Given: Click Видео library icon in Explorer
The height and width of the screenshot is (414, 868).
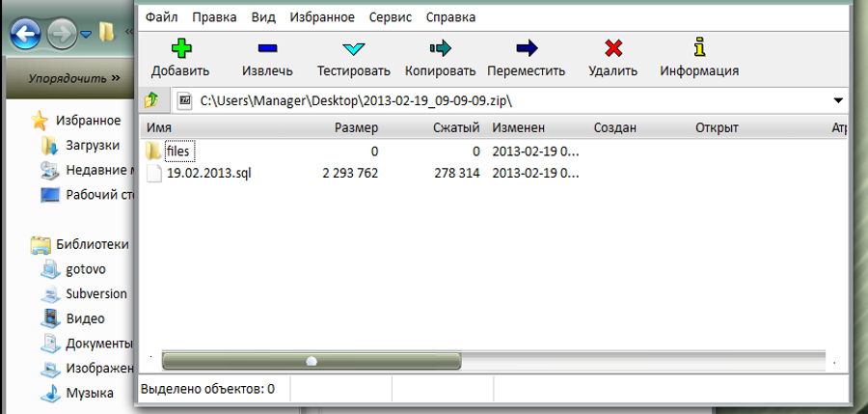Looking at the screenshot, I should point(50,318).
